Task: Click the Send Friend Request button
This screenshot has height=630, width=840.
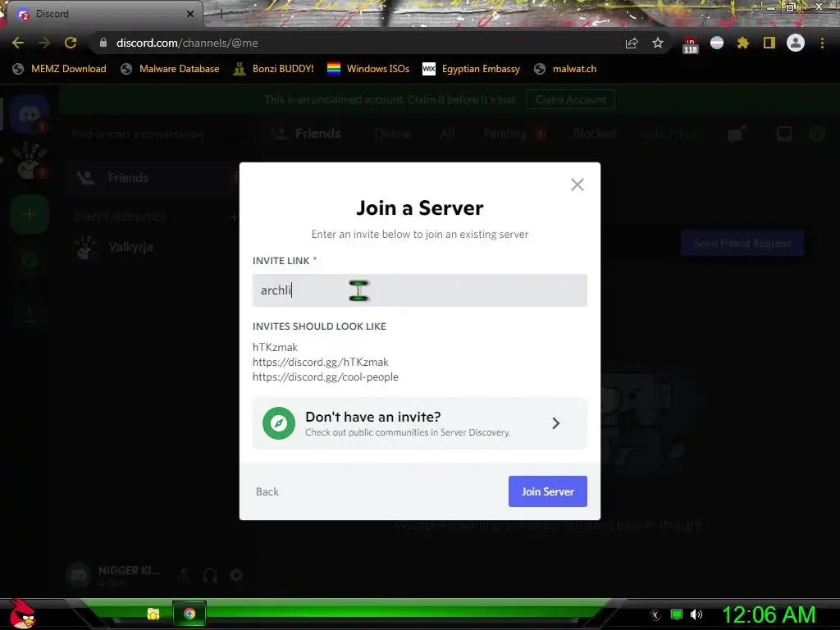Action: click(742, 243)
